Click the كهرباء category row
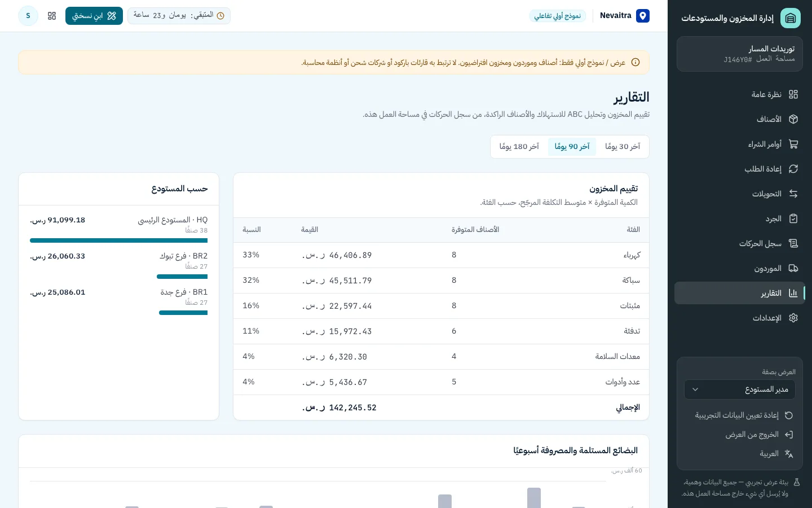Viewport: 812px width, 508px height. (x=441, y=255)
